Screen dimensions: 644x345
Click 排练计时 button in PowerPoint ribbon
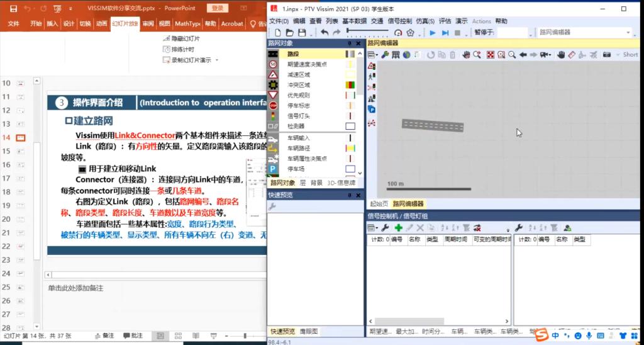click(179, 49)
